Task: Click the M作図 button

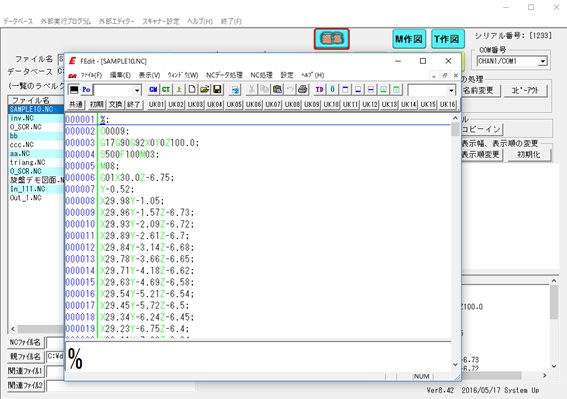Action: tap(409, 39)
